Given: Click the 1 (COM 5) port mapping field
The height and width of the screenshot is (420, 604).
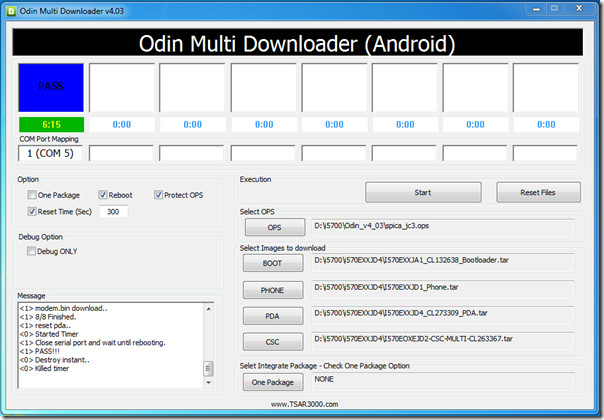Looking at the screenshot, I should click(x=50, y=153).
